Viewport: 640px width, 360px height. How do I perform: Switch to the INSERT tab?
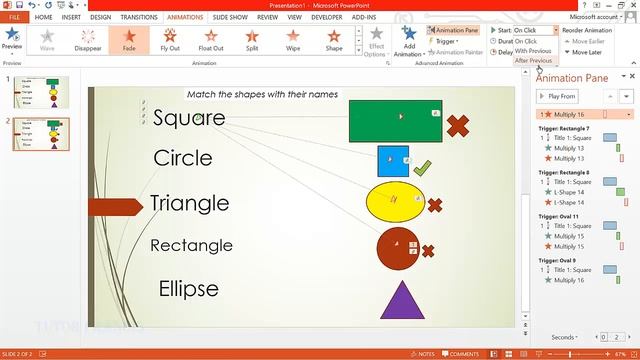click(71, 17)
